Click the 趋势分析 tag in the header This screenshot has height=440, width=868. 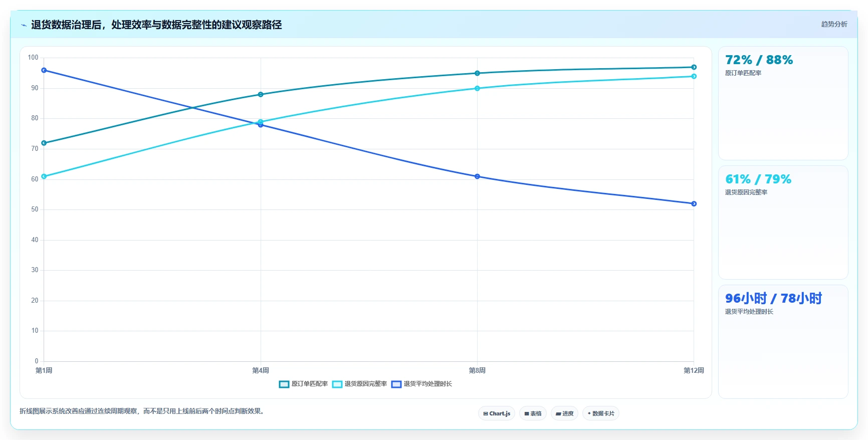tap(834, 24)
